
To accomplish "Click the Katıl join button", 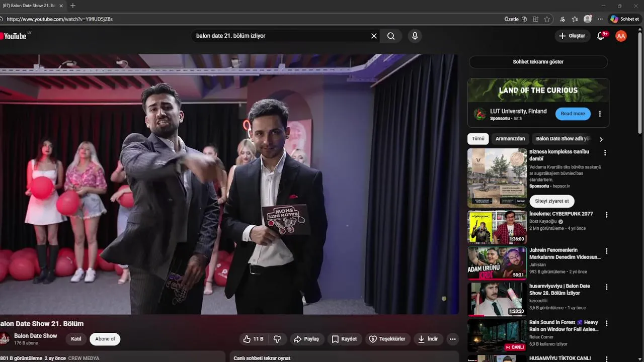I will pos(76,339).
